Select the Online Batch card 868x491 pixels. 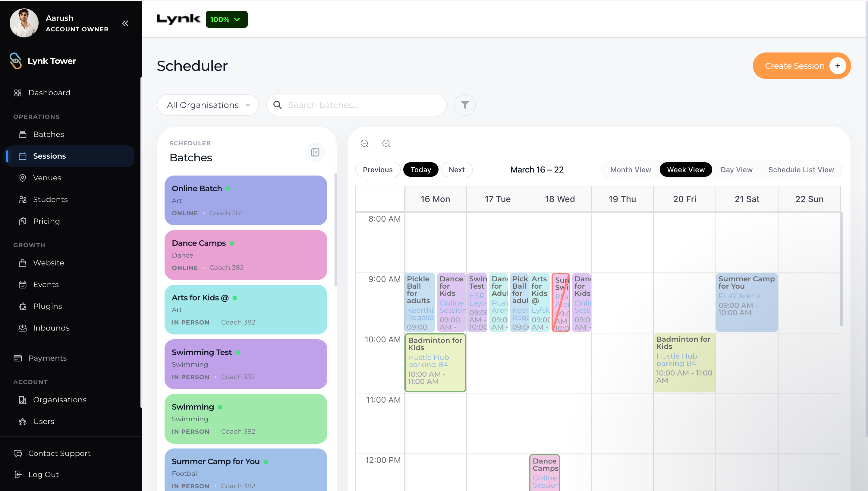pyautogui.click(x=246, y=200)
